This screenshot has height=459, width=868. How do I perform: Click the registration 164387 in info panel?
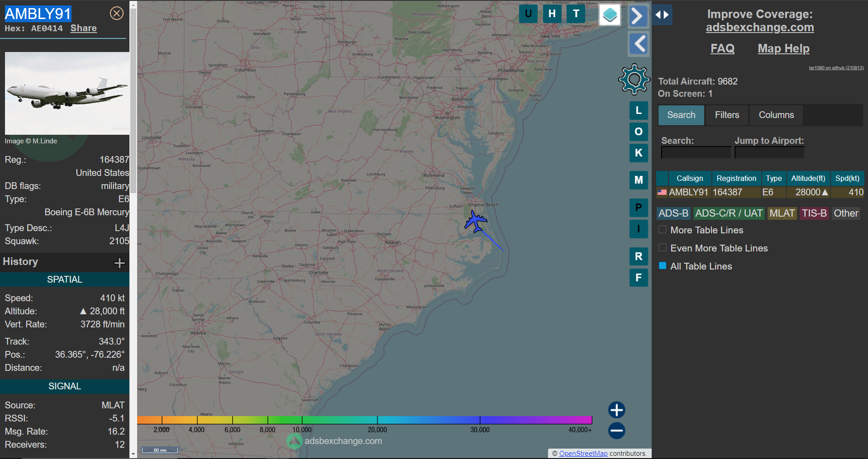point(114,160)
